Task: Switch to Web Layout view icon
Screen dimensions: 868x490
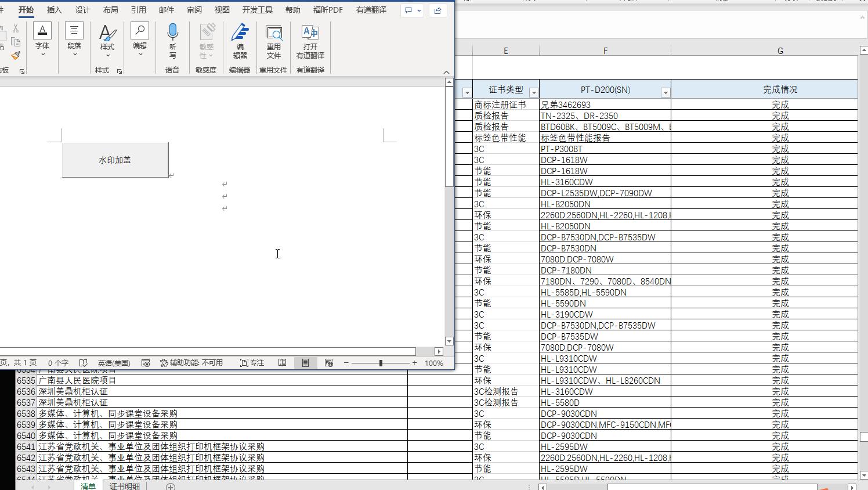Action: 329,363
